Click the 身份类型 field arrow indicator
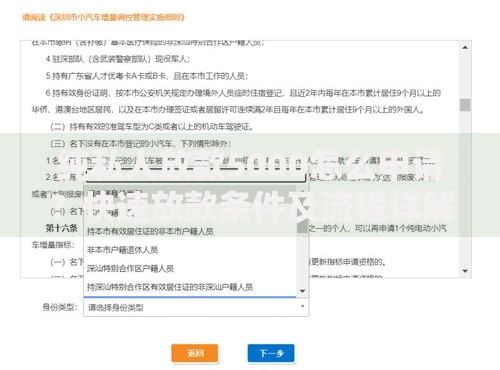 click(303, 306)
